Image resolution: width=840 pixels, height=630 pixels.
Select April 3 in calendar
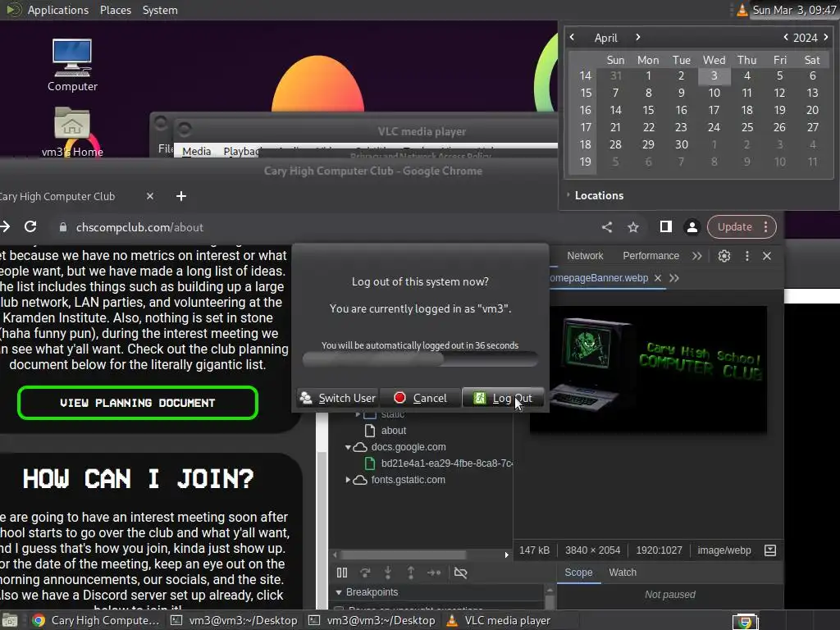pos(714,75)
